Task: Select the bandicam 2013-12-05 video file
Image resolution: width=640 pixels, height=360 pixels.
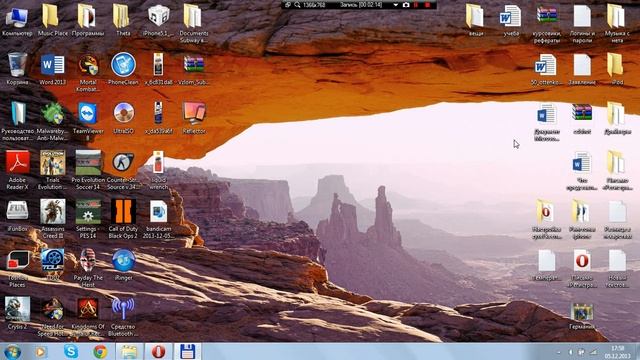Action: (x=158, y=219)
